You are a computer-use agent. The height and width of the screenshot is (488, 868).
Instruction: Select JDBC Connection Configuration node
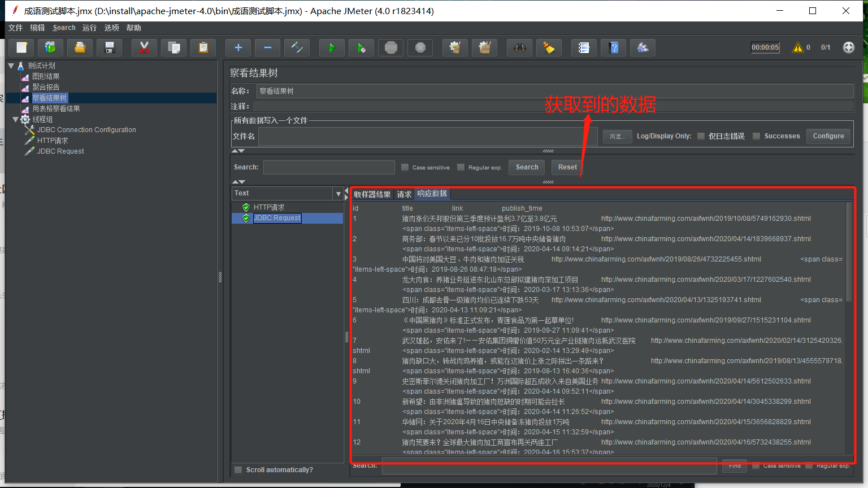click(86, 130)
